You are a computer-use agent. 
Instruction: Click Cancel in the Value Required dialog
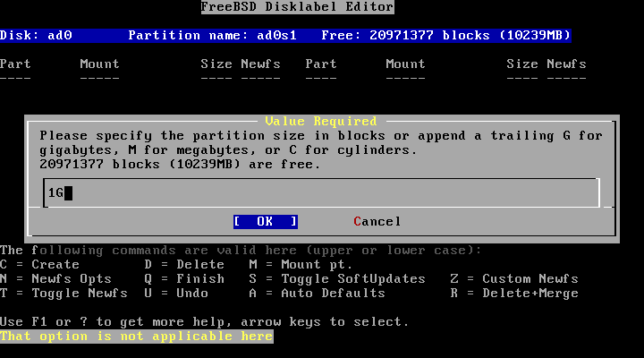(x=377, y=222)
